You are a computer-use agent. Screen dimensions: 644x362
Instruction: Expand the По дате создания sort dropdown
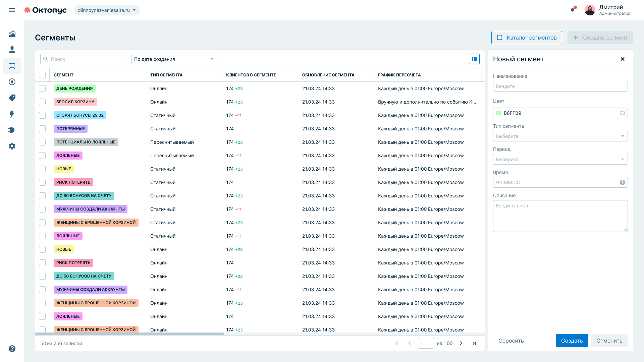click(174, 59)
